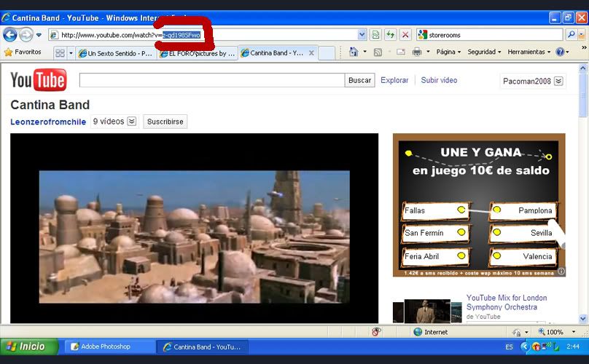Click the page scrollbar down arrow
The image size is (589, 364).
point(583,319)
